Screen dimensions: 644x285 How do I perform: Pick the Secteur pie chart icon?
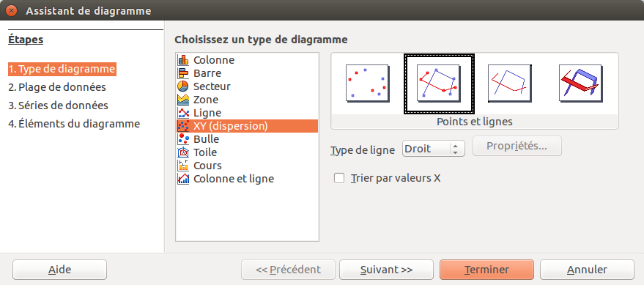[182, 86]
